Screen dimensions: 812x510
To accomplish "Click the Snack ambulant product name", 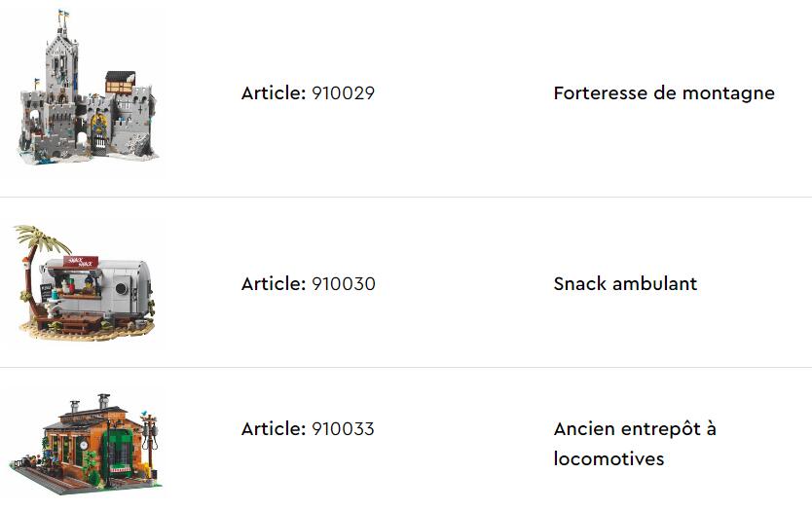I will click(625, 284).
